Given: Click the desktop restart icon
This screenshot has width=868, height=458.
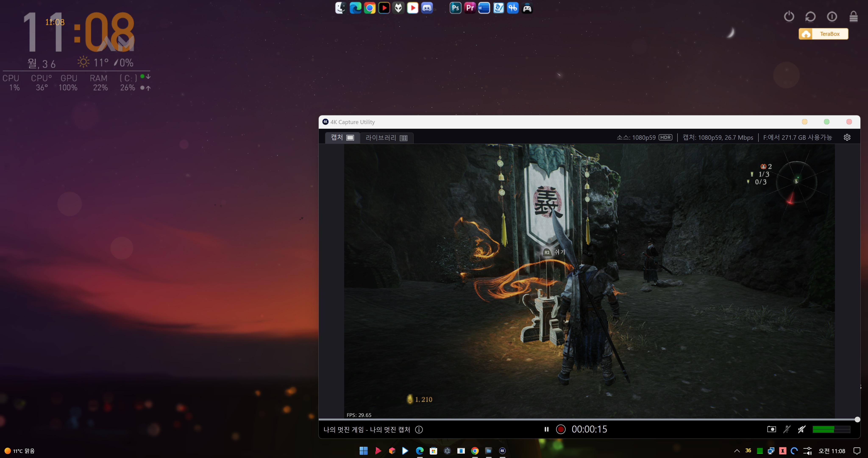Looking at the screenshot, I should click(x=810, y=16).
